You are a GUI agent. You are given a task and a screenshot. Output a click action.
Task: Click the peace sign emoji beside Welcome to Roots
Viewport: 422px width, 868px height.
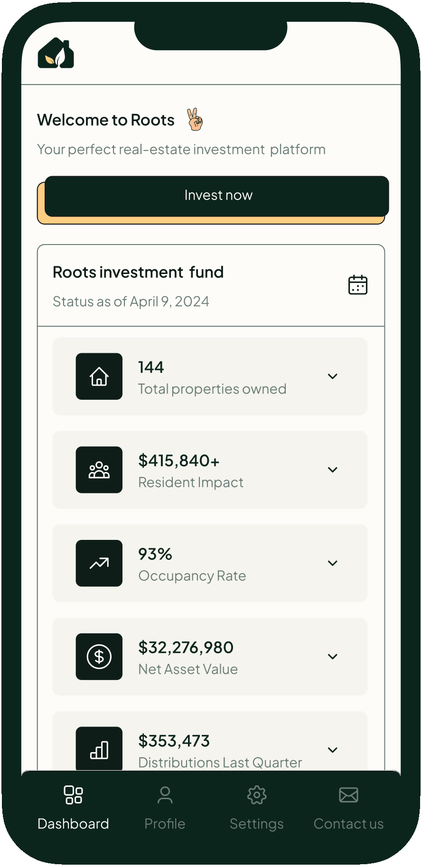195,120
